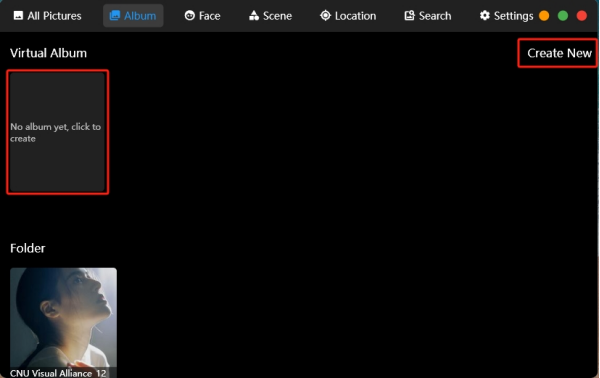Open the Location tab label
This screenshot has height=378, width=600.
(355, 16)
